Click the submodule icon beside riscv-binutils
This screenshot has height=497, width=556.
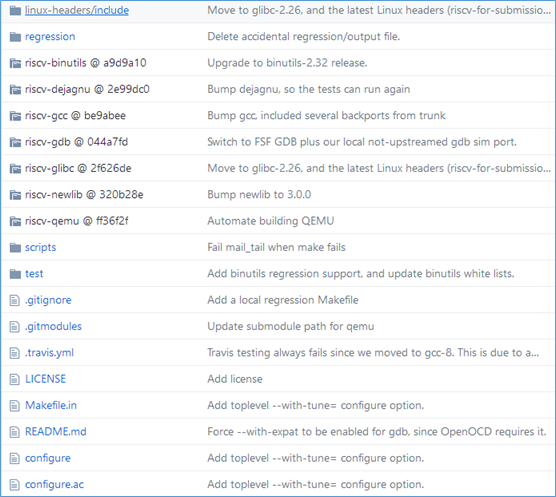(15, 63)
